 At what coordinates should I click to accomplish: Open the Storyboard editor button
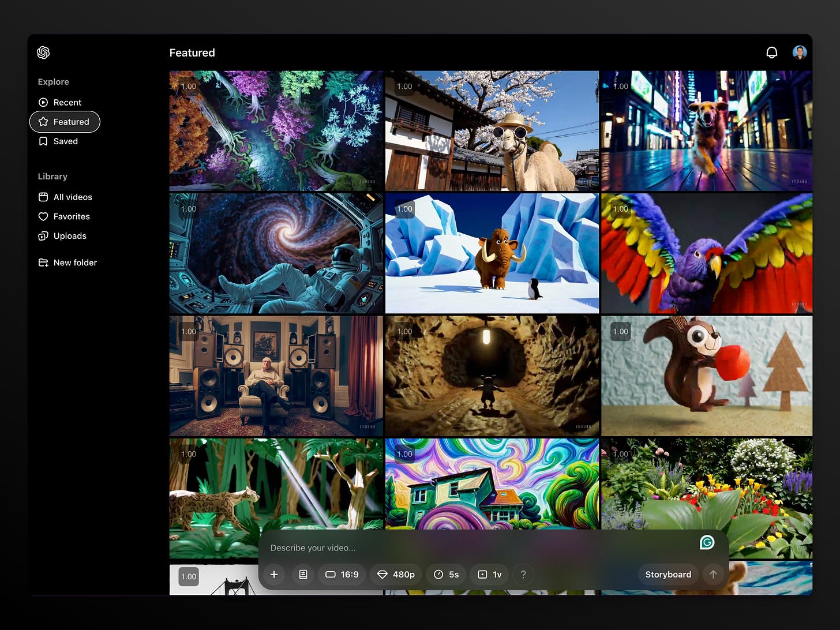pos(668,575)
